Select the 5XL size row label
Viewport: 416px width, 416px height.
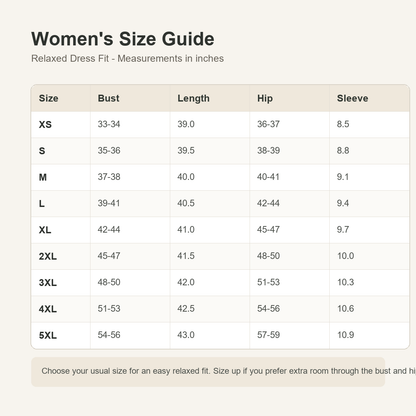[x=48, y=335]
